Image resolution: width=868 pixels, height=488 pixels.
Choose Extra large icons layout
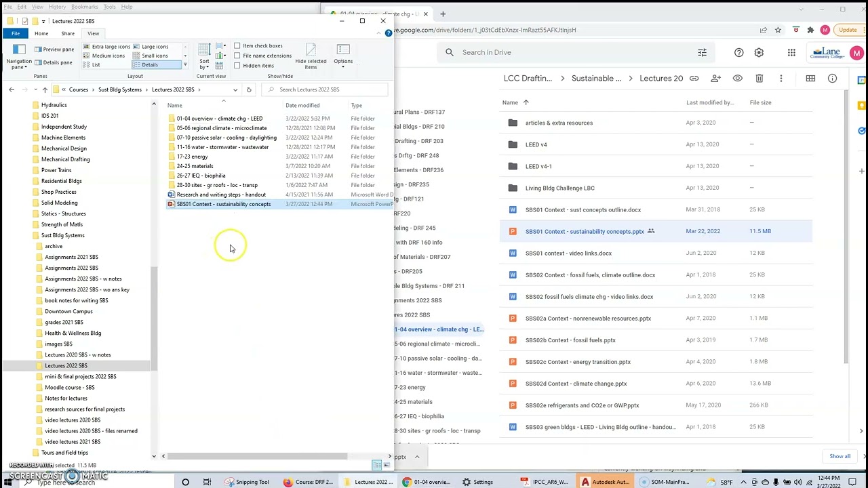[106, 47]
